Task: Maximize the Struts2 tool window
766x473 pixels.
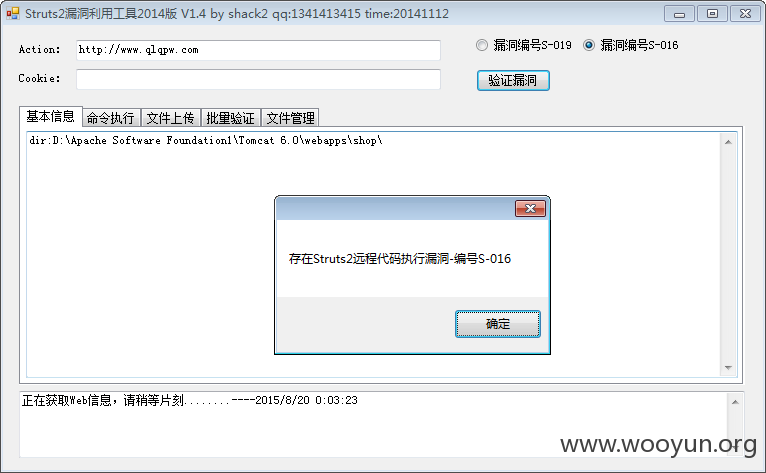Action: tap(712, 14)
